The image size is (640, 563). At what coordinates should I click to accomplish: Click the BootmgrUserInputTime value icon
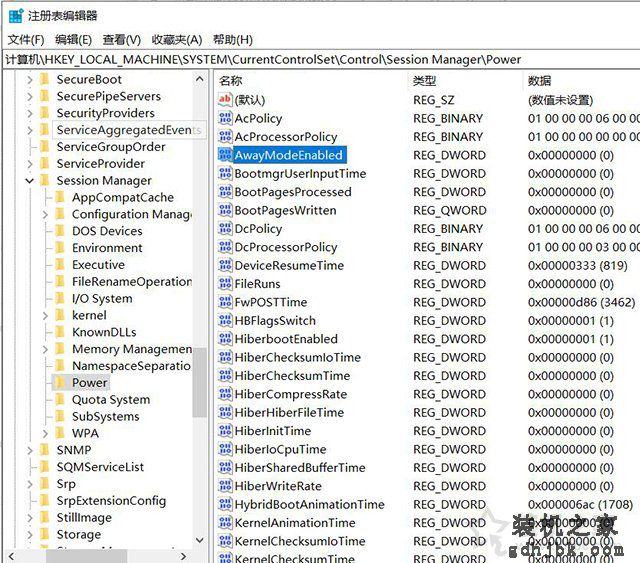click(225, 173)
